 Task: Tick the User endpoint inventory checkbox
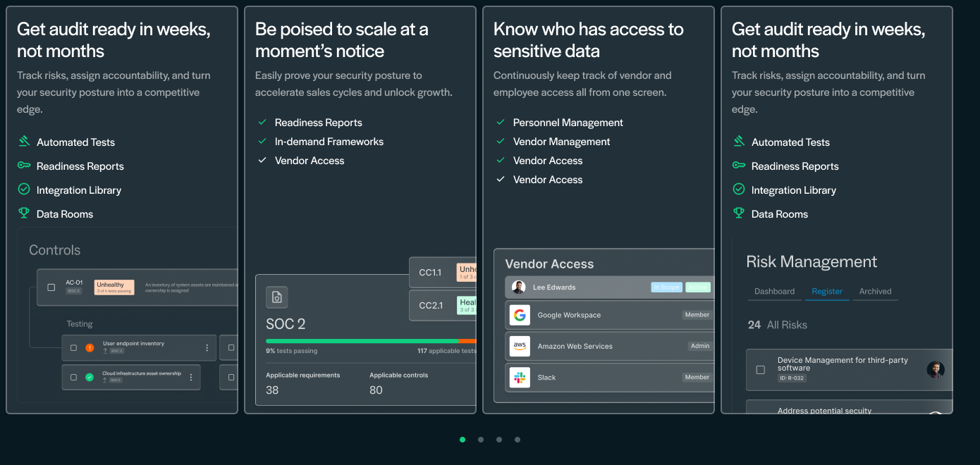click(x=73, y=347)
